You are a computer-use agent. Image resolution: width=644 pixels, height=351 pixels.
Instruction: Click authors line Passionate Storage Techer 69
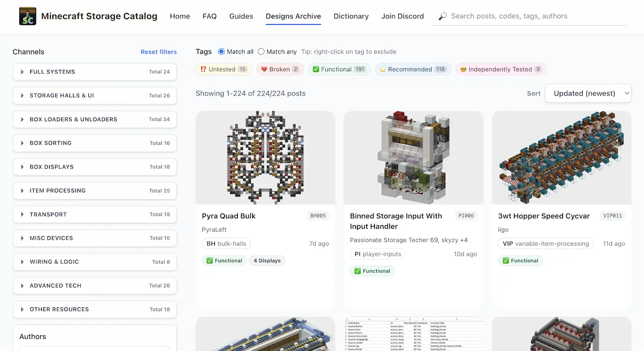click(409, 240)
